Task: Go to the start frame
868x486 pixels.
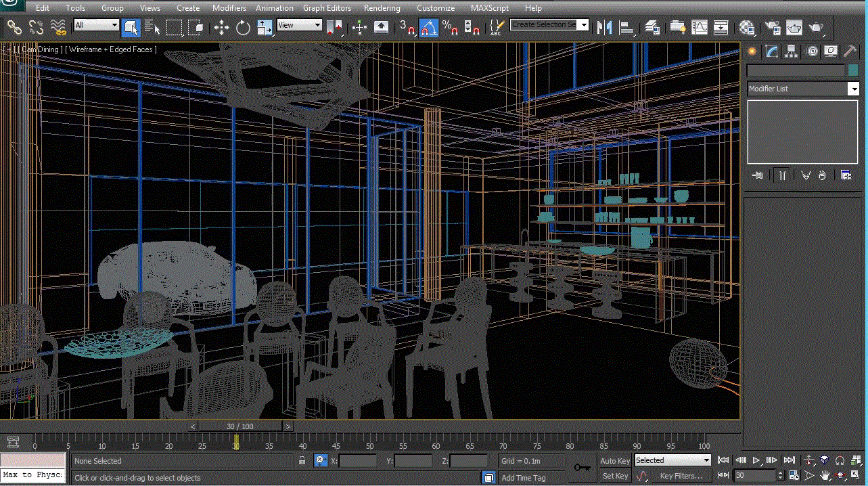Action: (x=723, y=460)
